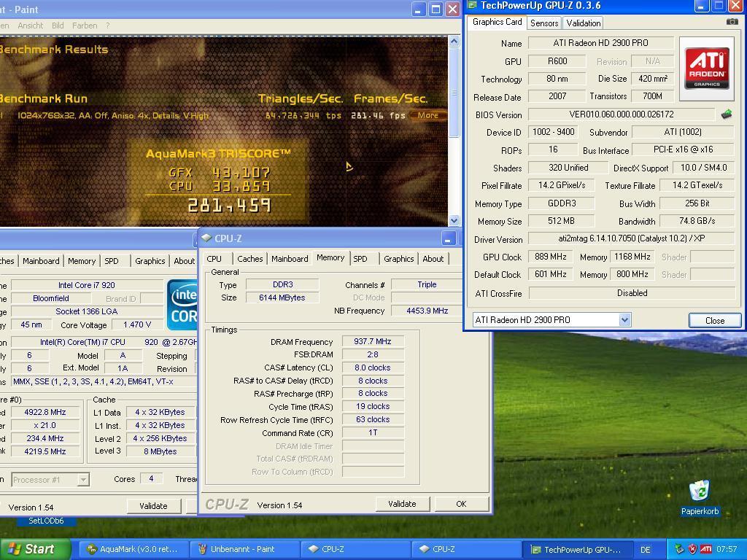Click the More button in AquaMark results
This screenshot has width=747, height=560.
pos(427,115)
